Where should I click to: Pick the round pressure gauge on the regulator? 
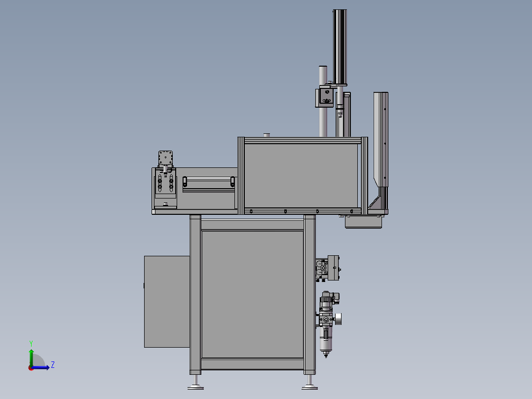(x=339, y=319)
